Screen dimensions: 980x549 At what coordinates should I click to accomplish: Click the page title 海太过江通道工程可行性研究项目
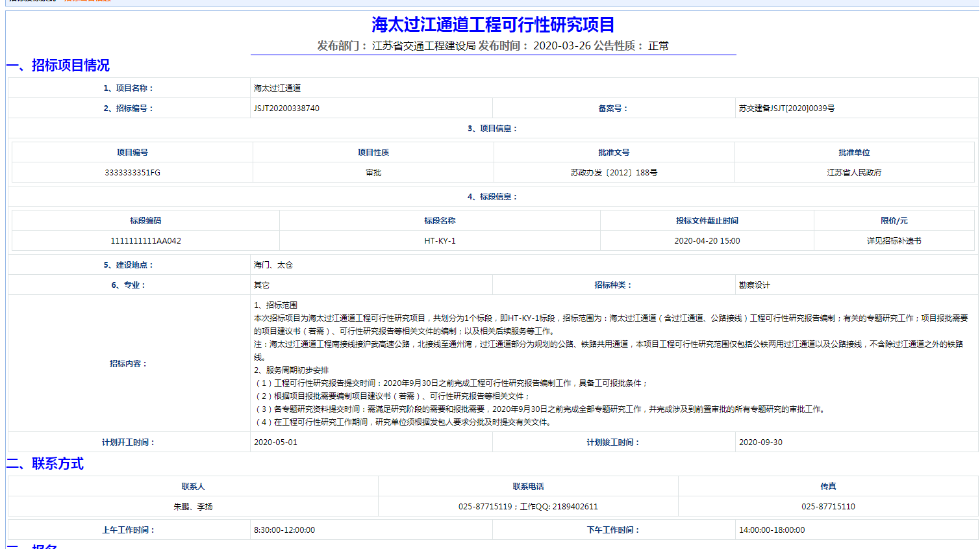(493, 25)
